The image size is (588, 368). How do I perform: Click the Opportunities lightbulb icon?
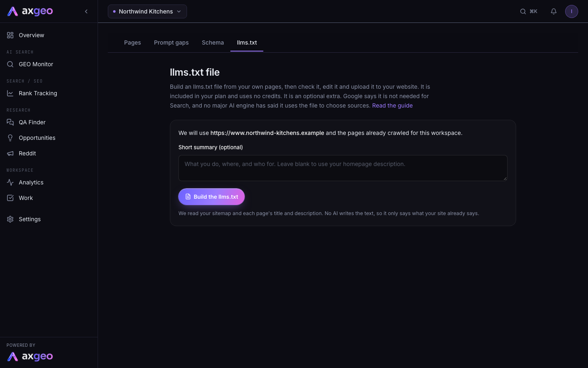10,138
